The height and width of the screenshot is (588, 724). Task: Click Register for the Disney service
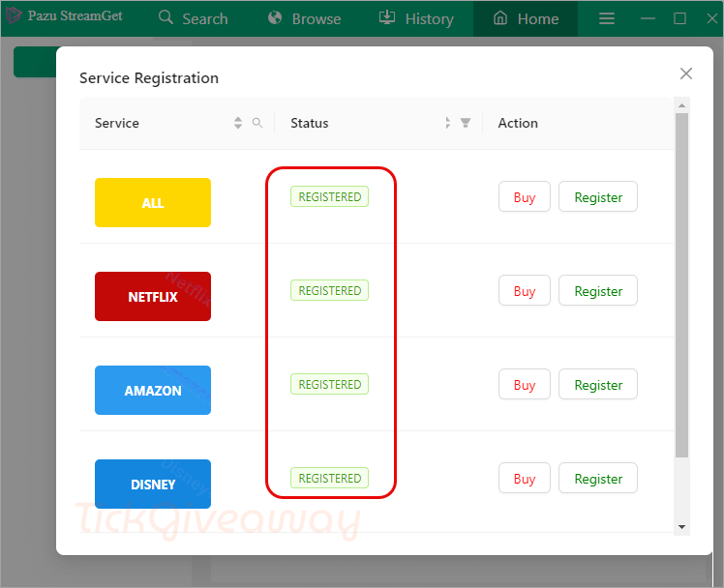pos(598,479)
